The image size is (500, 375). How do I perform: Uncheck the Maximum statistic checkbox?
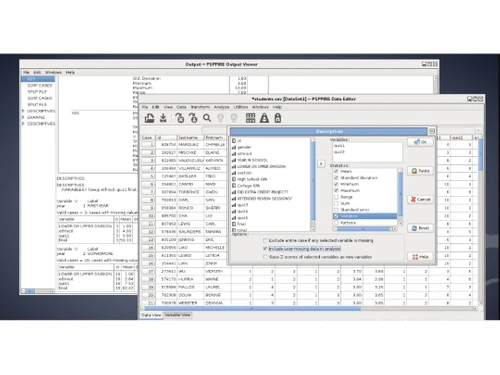coord(336,190)
